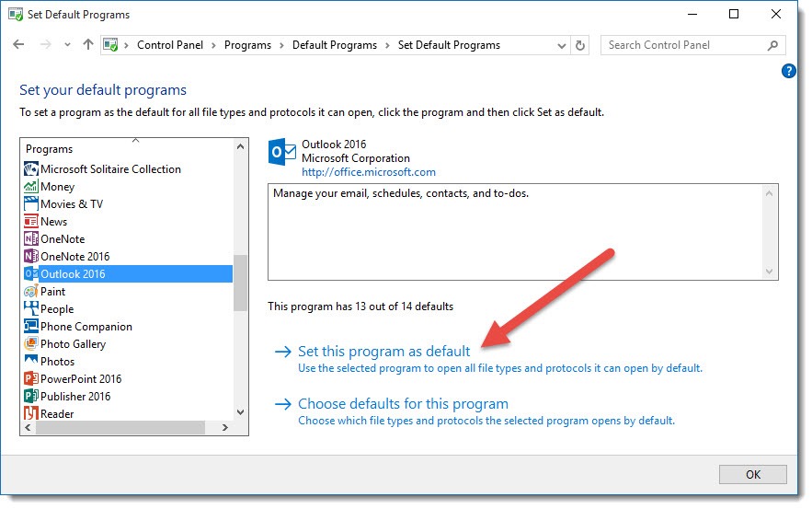812x509 pixels.
Task: Click the programs list vertical scrollbar thumb
Action: click(240, 283)
